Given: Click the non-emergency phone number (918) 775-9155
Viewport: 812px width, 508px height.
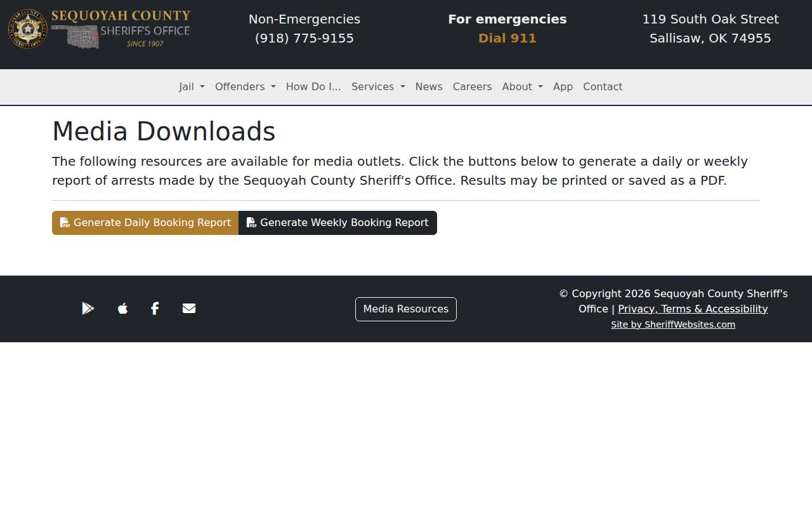Looking at the screenshot, I should coord(304,38).
